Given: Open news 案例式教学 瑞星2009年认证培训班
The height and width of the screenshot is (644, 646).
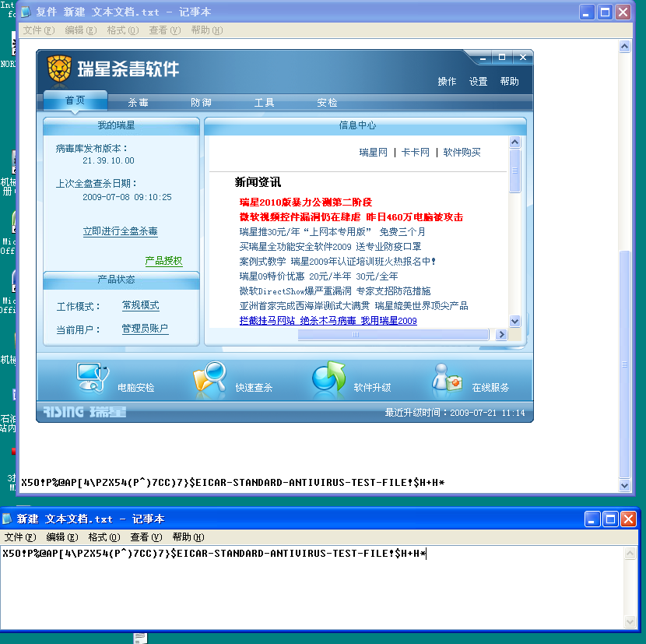Looking at the screenshot, I should coord(338,262).
